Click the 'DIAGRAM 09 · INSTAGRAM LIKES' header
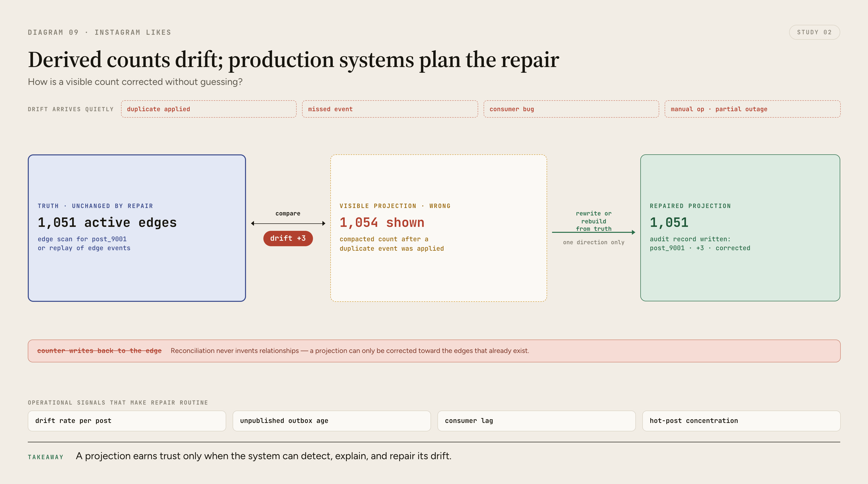868x484 pixels. point(99,32)
